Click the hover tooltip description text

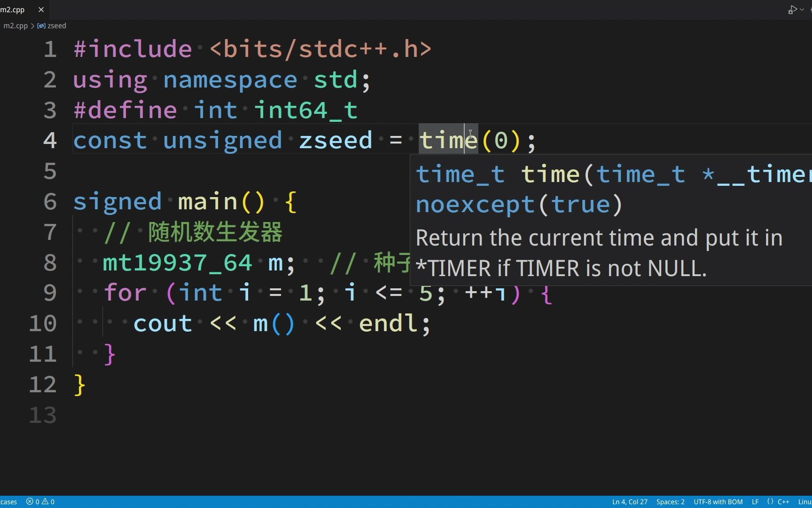point(599,253)
